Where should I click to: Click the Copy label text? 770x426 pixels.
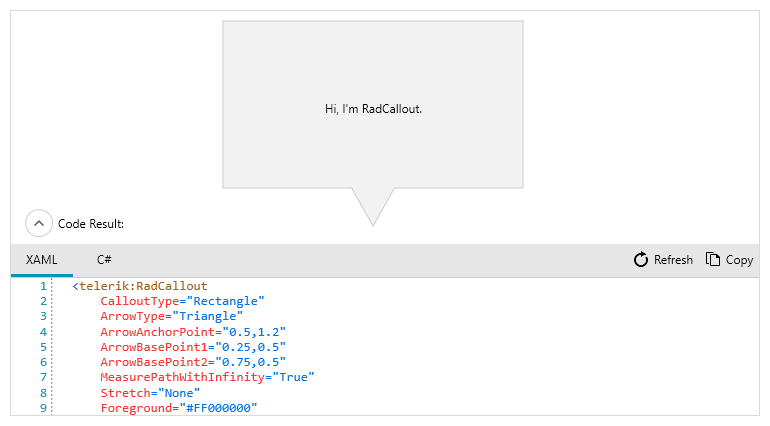pos(739,260)
